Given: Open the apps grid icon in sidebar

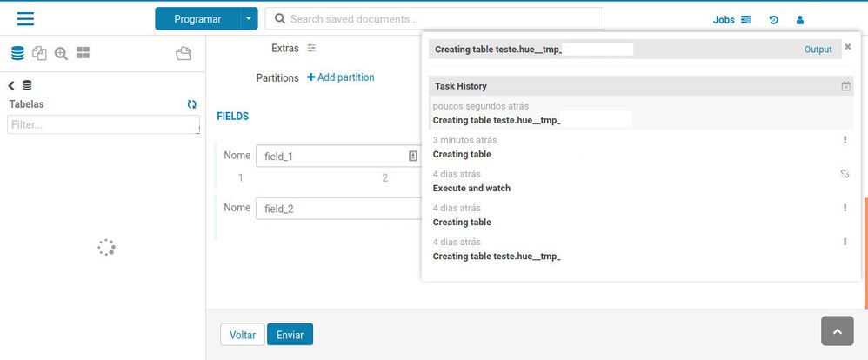Looking at the screenshot, I should [x=83, y=53].
